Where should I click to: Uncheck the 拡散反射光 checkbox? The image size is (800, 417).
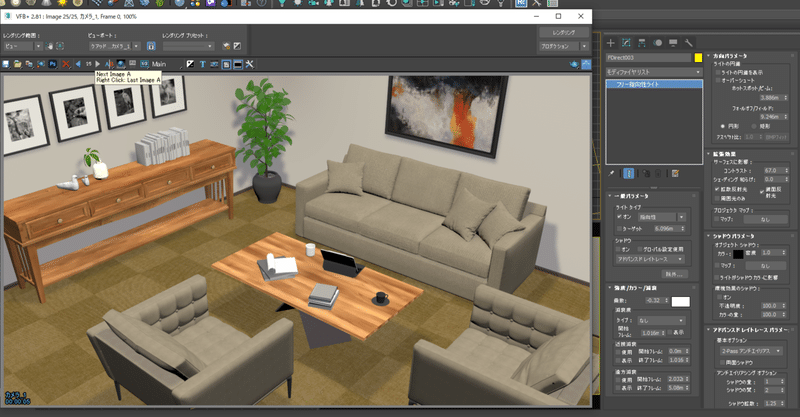718,189
